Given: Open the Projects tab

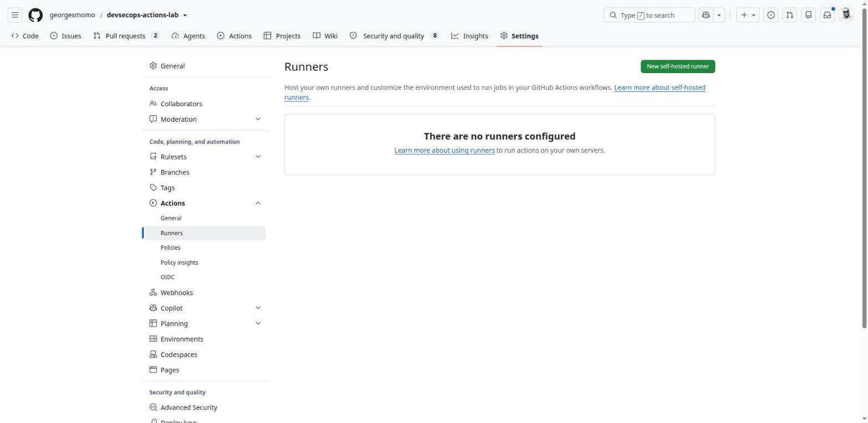Looking at the screenshot, I should point(282,36).
